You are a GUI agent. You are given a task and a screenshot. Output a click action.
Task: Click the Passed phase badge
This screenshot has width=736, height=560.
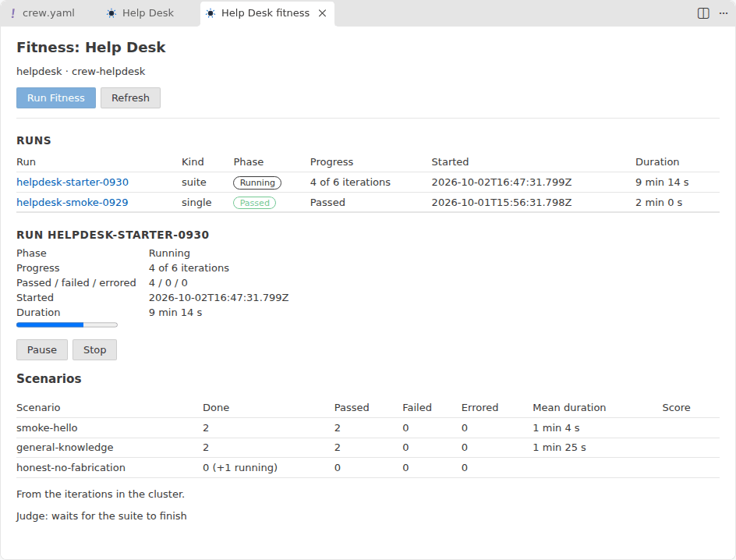[x=254, y=203]
